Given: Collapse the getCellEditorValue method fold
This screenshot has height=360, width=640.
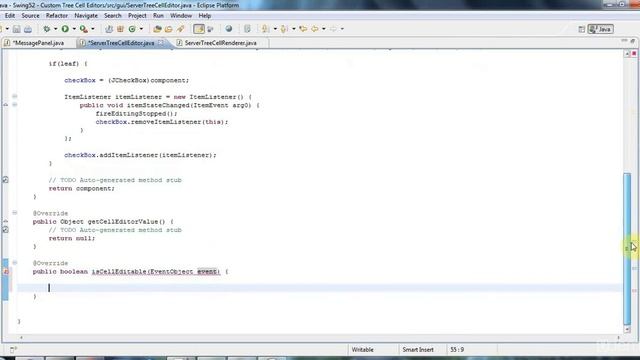Looking at the screenshot, I should (x=15, y=213).
